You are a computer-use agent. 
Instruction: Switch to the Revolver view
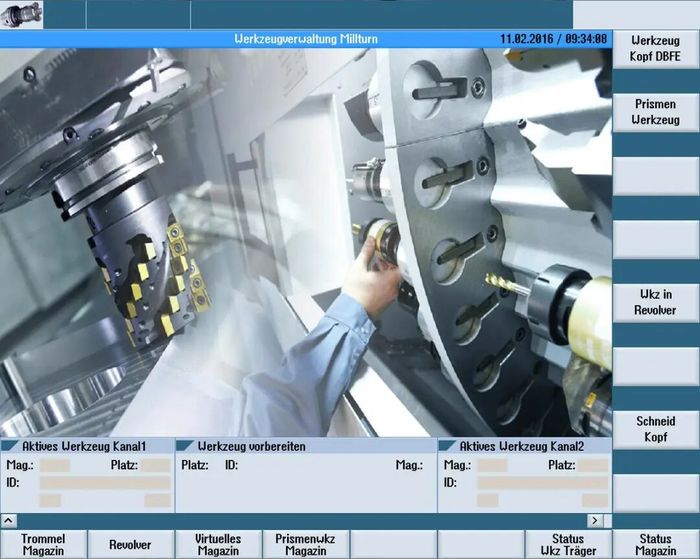[x=130, y=545]
